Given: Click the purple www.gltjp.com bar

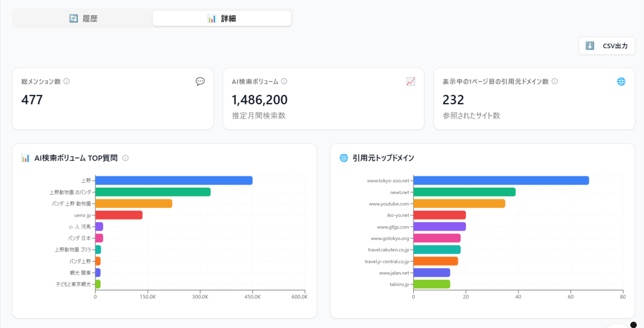Looking at the screenshot, I should click(440, 227).
